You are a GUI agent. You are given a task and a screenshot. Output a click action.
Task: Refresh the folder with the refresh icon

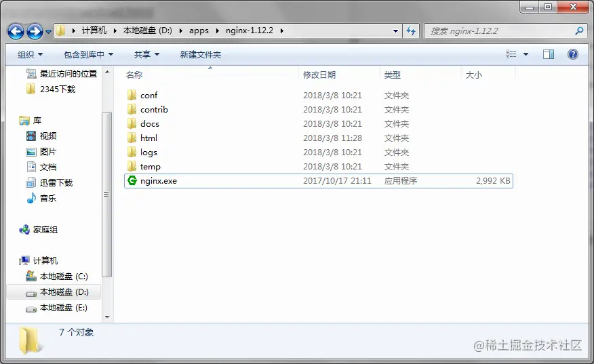tap(411, 31)
